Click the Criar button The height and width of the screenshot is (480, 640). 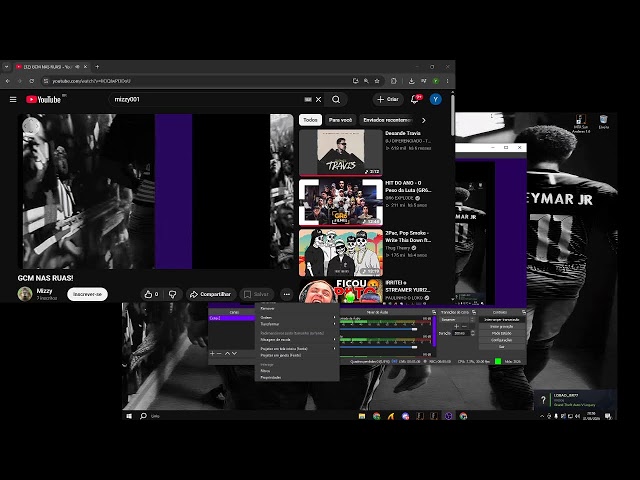(x=388, y=99)
